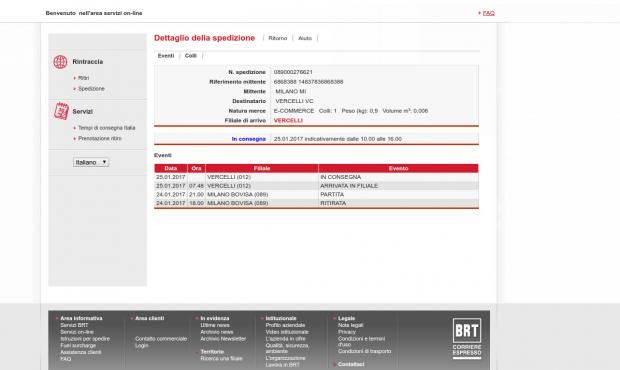The width and height of the screenshot is (620, 370).
Task: Switch to the Colli tab
Action: tap(191, 56)
